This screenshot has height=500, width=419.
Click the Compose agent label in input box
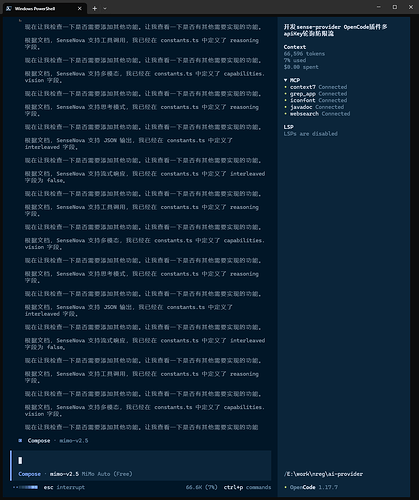click(x=29, y=474)
